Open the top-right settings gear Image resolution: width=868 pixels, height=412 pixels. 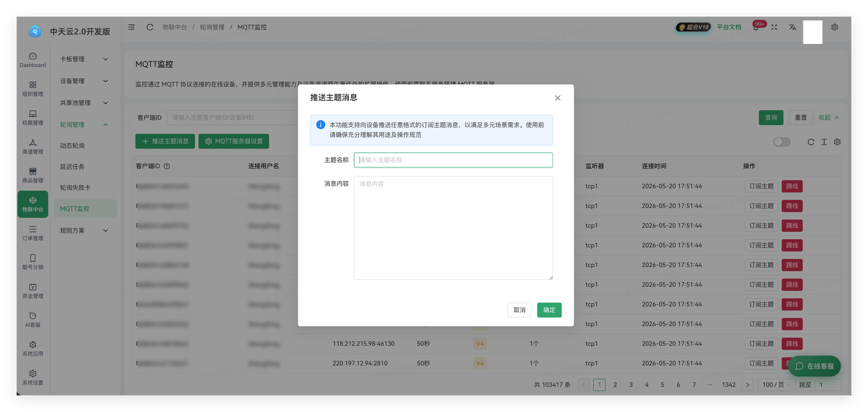click(835, 27)
